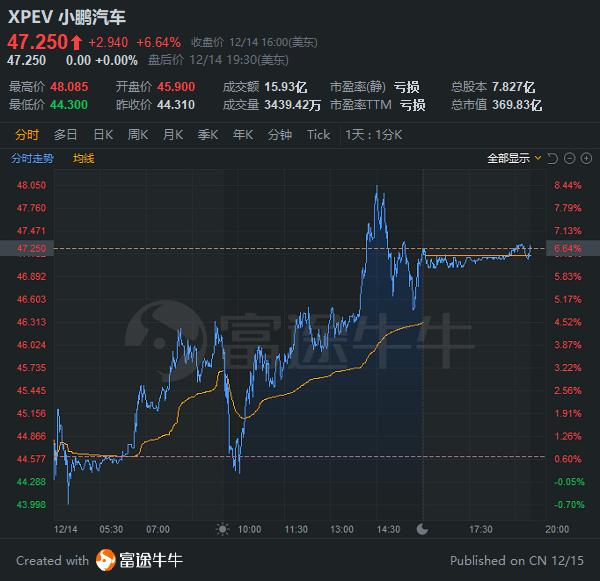
Task: Click the sun icon marking market open
Action: pos(223,529)
